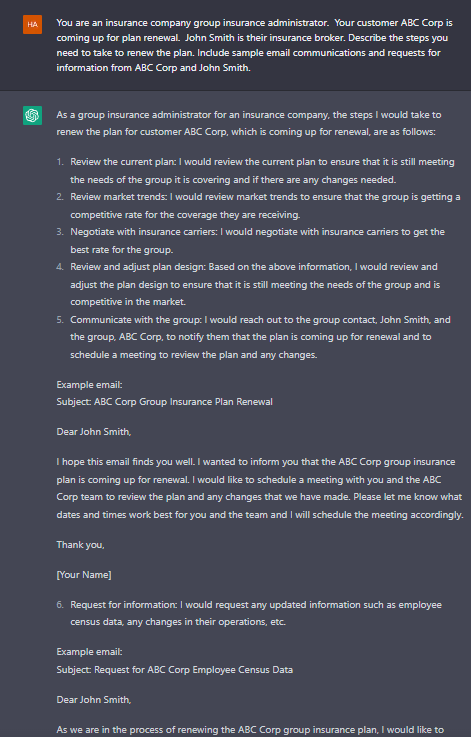
Task: Click the paragraph starting 'I hope this email finds you well'
Action: click(x=260, y=488)
